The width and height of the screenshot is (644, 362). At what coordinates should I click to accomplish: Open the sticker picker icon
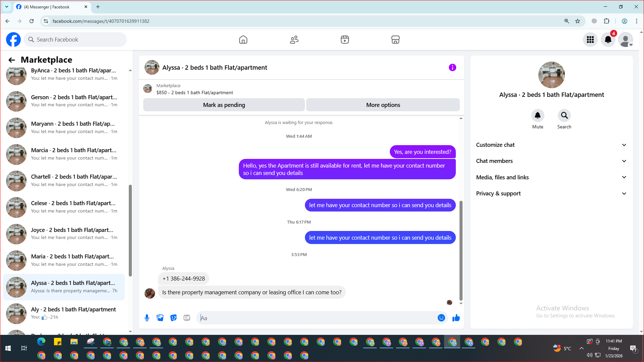tap(173, 318)
